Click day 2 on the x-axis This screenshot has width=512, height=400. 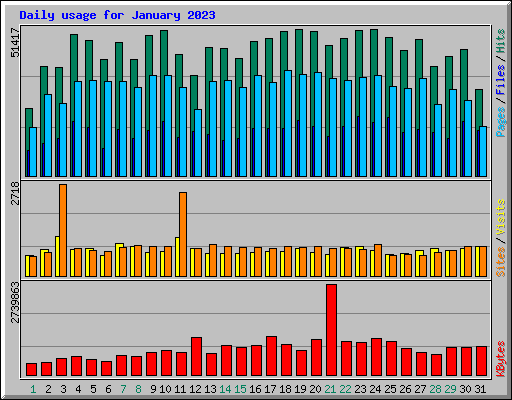click(48, 389)
